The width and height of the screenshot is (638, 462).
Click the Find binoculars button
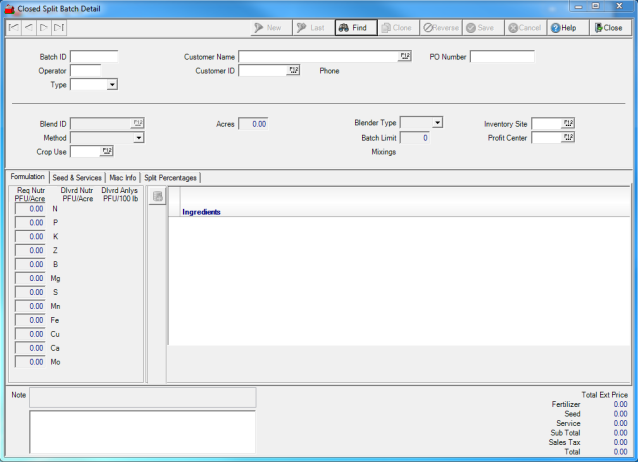[356, 28]
